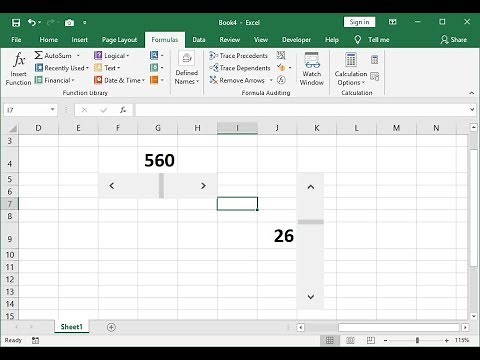This screenshot has width=480, height=360.
Task: Switch to the Insert tab
Action: coord(79,40)
